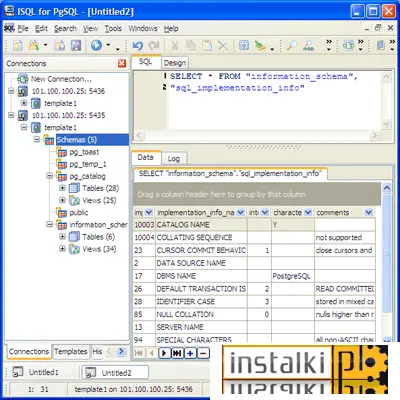The width and height of the screenshot is (400, 400).
Task: Expand the Tables (6) node
Action: pyautogui.click(x=62, y=237)
